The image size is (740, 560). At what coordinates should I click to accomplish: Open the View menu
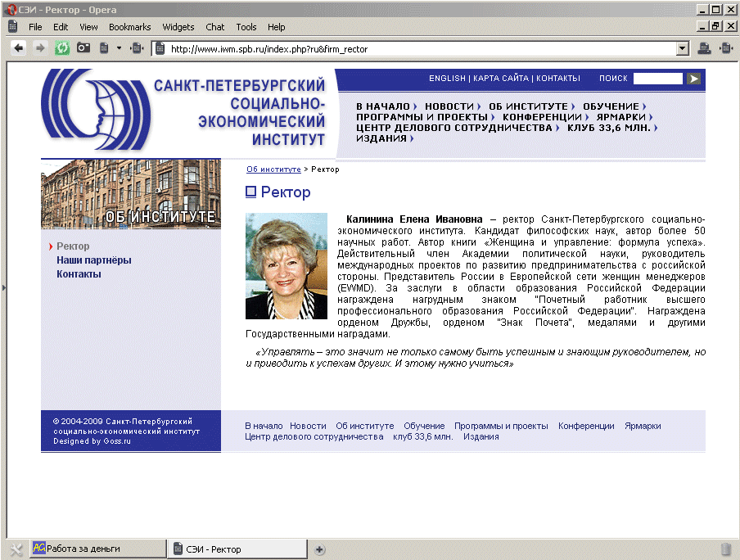coord(88,27)
